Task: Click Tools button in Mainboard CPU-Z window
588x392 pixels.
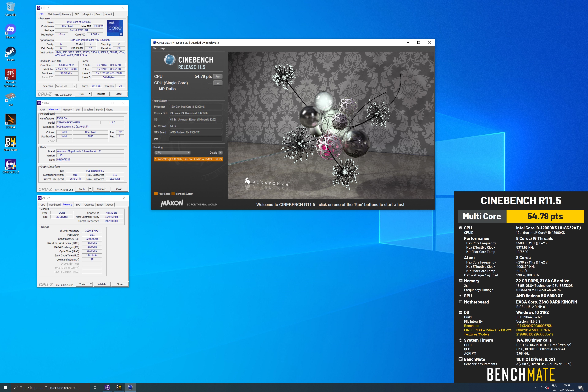Action: pos(82,189)
